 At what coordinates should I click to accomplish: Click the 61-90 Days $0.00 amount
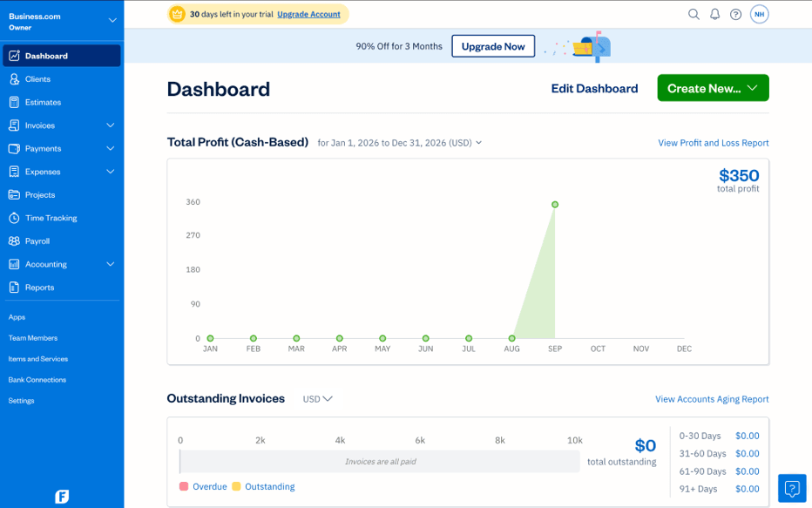click(x=748, y=471)
